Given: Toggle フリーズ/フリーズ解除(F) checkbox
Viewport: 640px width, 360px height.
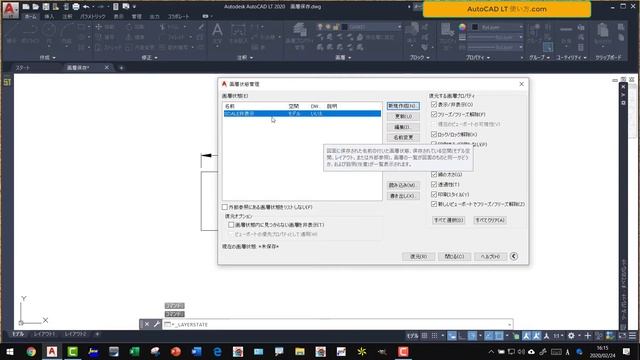Looking at the screenshot, I should (434, 114).
